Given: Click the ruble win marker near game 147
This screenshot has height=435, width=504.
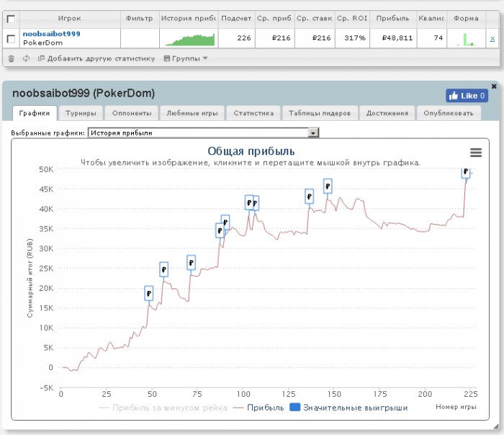Looking at the screenshot, I should click(x=328, y=186).
